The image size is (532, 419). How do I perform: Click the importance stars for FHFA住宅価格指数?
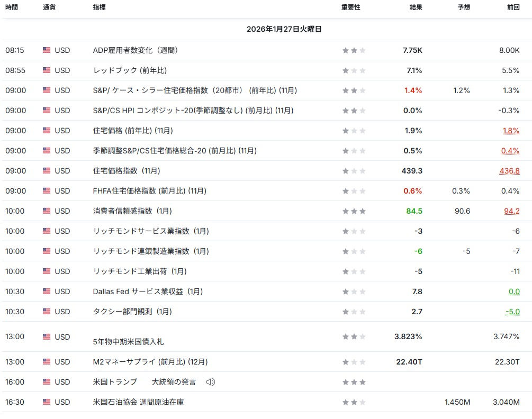point(354,191)
